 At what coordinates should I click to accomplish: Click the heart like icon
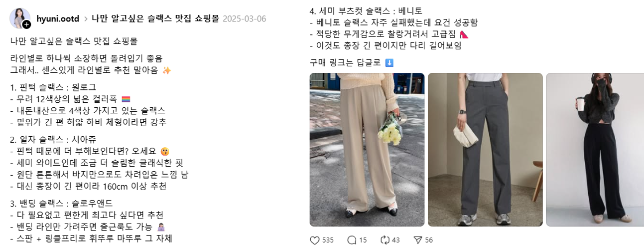pos(314,240)
